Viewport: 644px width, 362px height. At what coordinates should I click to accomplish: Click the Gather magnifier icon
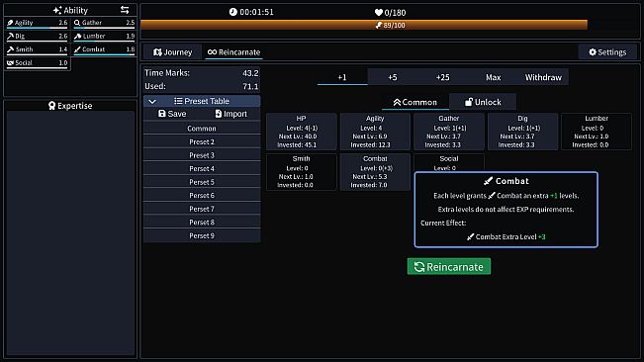click(77, 23)
